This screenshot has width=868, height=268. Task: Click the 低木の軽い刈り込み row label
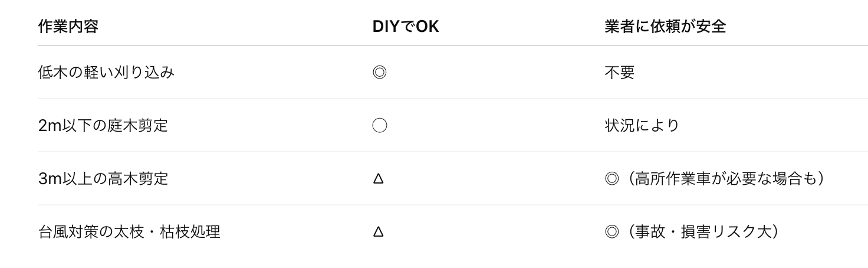coord(106,73)
